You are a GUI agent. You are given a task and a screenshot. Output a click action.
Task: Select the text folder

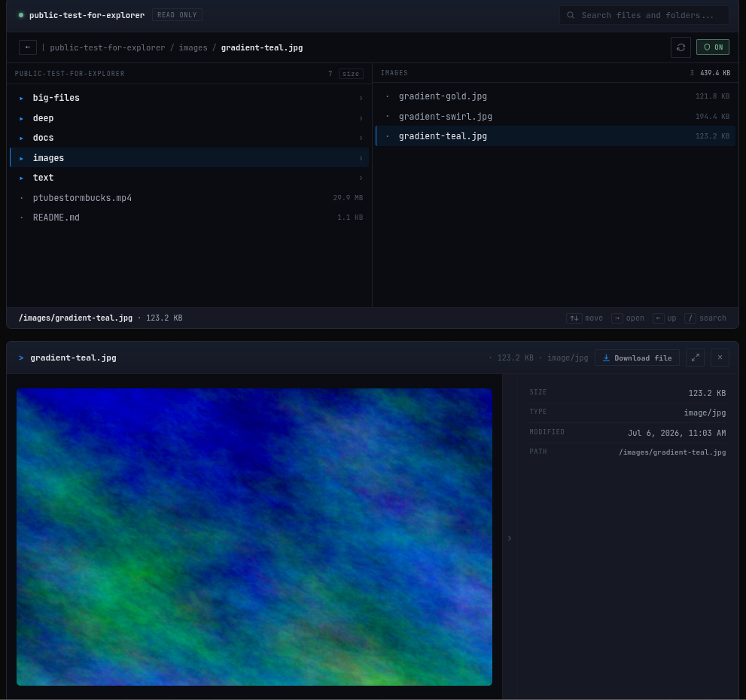tap(190, 178)
